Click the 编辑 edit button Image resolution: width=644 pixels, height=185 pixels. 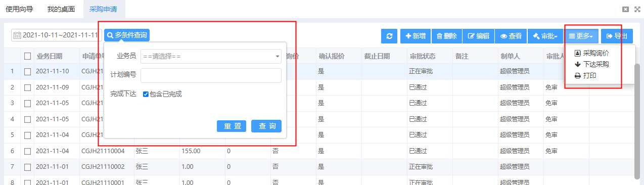pos(478,36)
